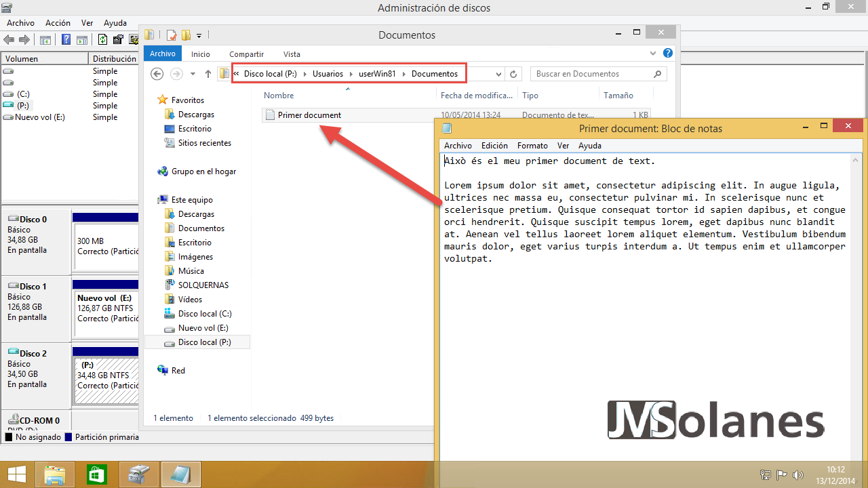Open Explorer help question mark icon

[668, 54]
